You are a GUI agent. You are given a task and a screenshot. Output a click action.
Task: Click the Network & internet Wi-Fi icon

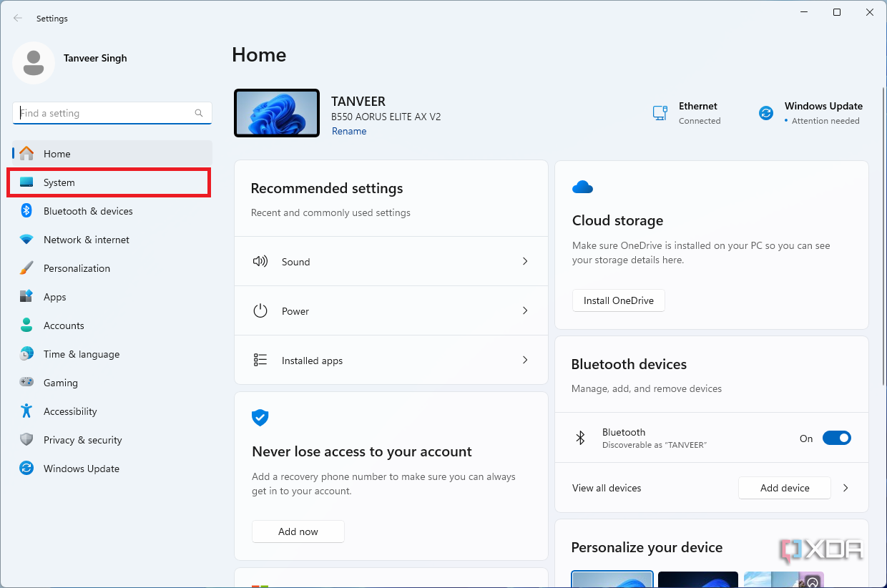point(26,240)
